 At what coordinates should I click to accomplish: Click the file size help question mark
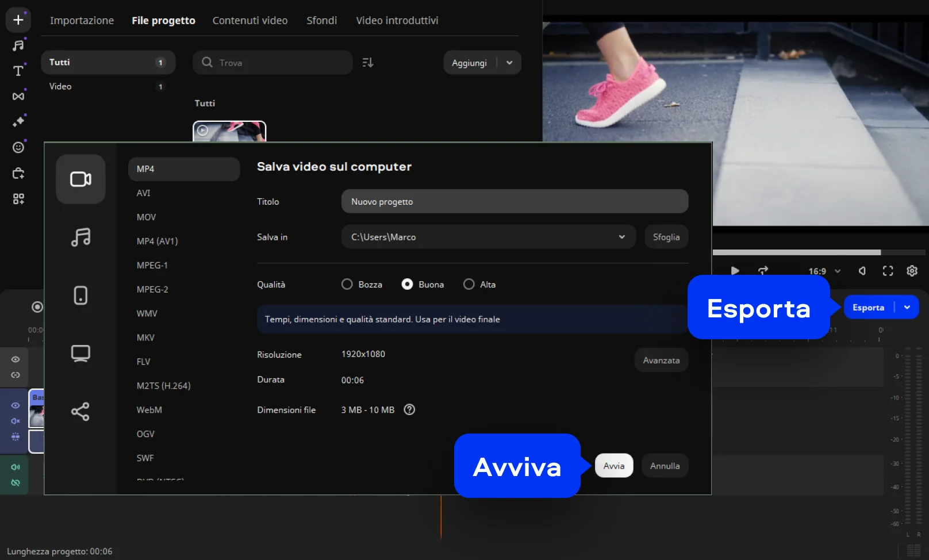pos(409,410)
